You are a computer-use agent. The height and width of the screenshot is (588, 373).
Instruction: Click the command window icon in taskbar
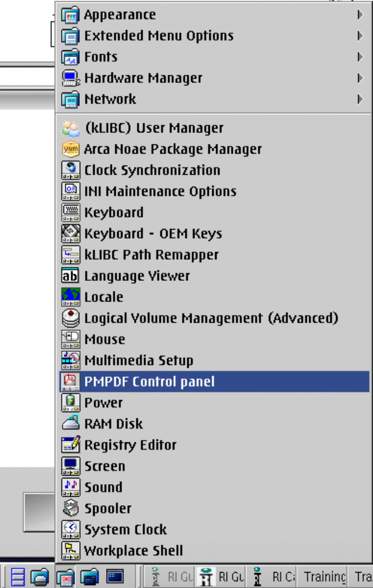point(115,577)
